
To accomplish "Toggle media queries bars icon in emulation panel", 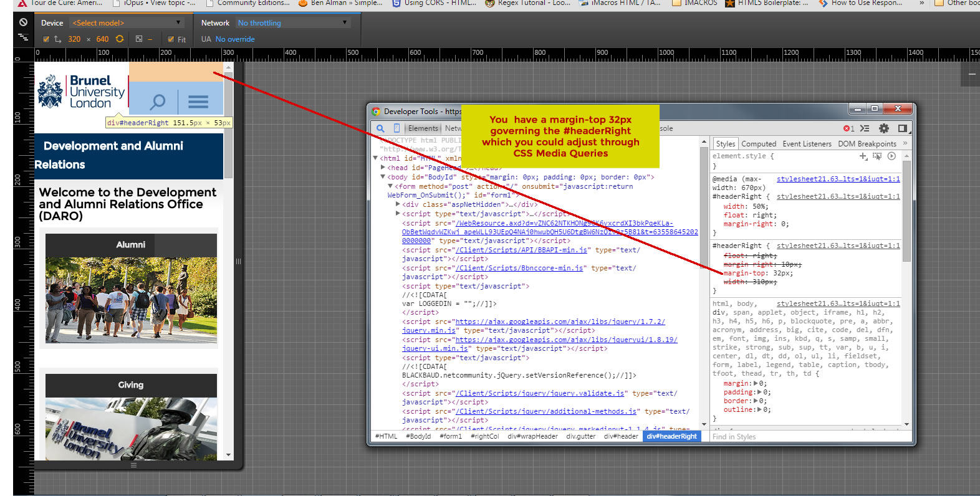I will tap(23, 37).
